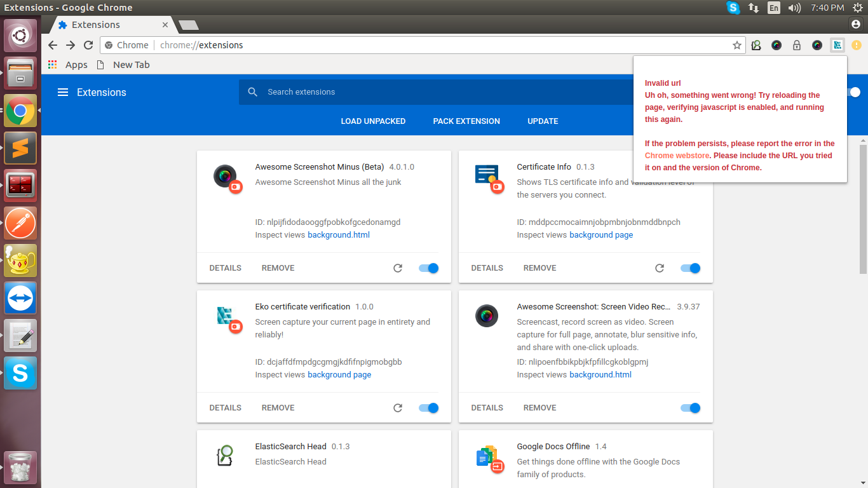This screenshot has height=488, width=868.
Task: Reload the current Chrome page
Action: coord(88,45)
